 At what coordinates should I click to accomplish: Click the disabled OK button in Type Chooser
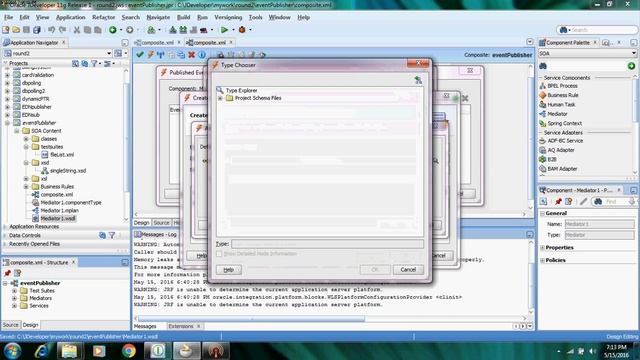click(x=375, y=270)
